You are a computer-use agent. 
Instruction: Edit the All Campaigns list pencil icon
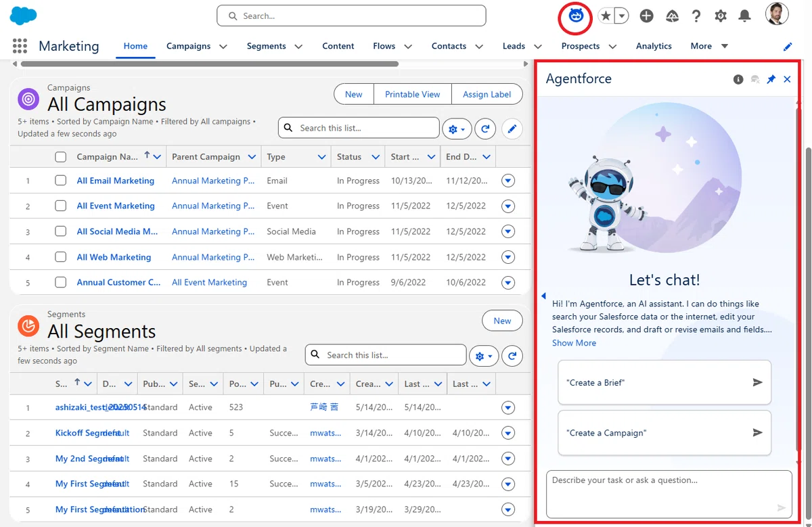tap(512, 128)
